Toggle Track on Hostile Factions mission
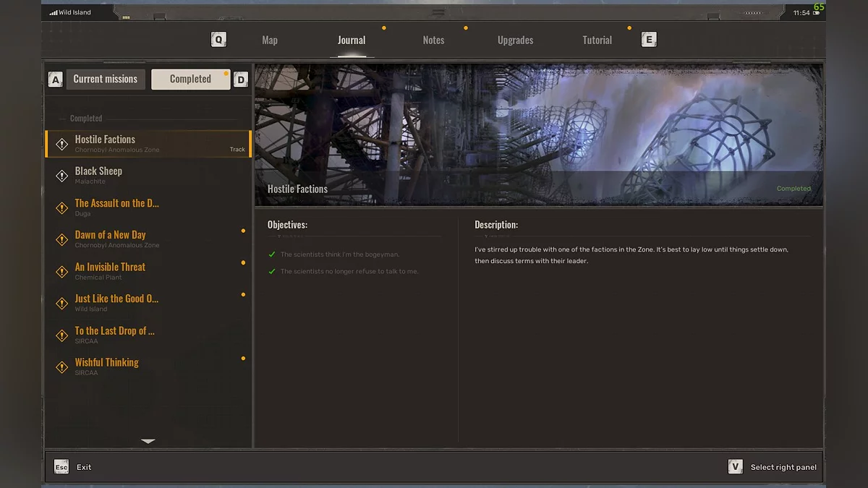Screen dimensions: 868x488 [237, 150]
